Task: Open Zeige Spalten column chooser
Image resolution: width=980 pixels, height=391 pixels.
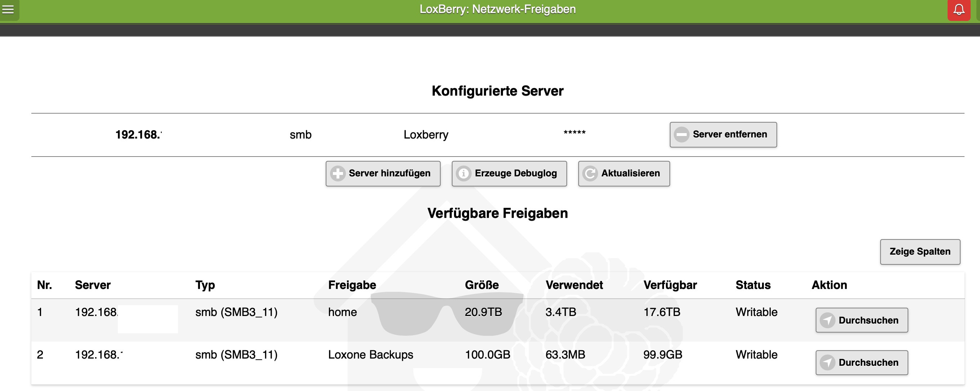Action: [x=919, y=252]
